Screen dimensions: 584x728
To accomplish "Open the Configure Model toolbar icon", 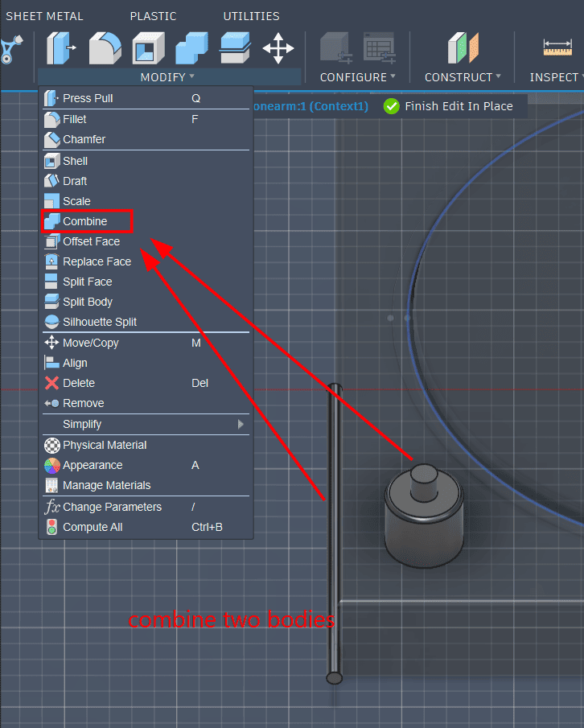I will tap(336, 47).
